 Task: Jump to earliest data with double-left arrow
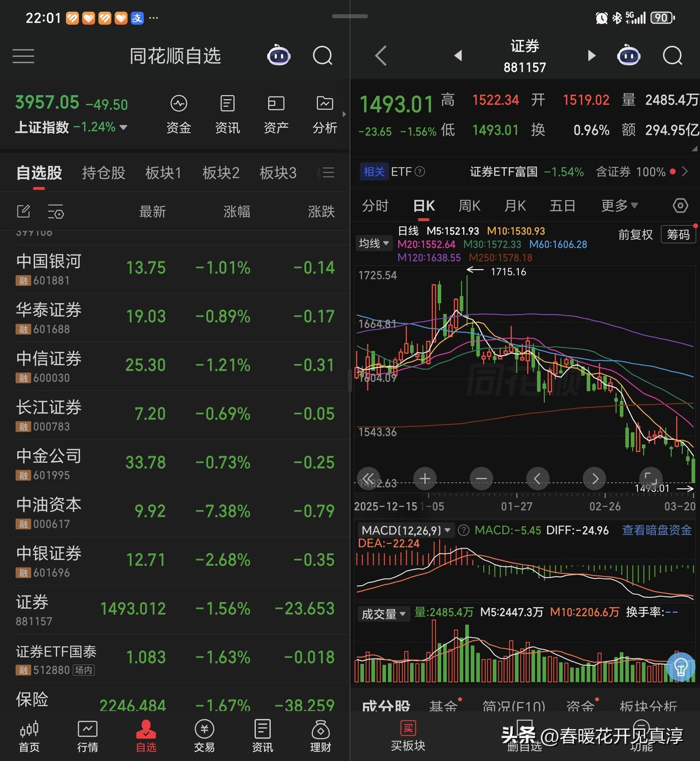[369, 479]
